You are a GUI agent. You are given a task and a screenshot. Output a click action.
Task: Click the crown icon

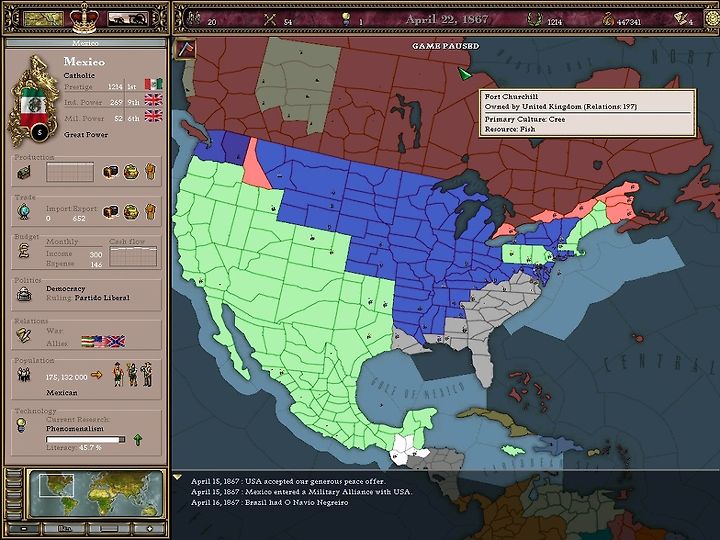(84, 18)
